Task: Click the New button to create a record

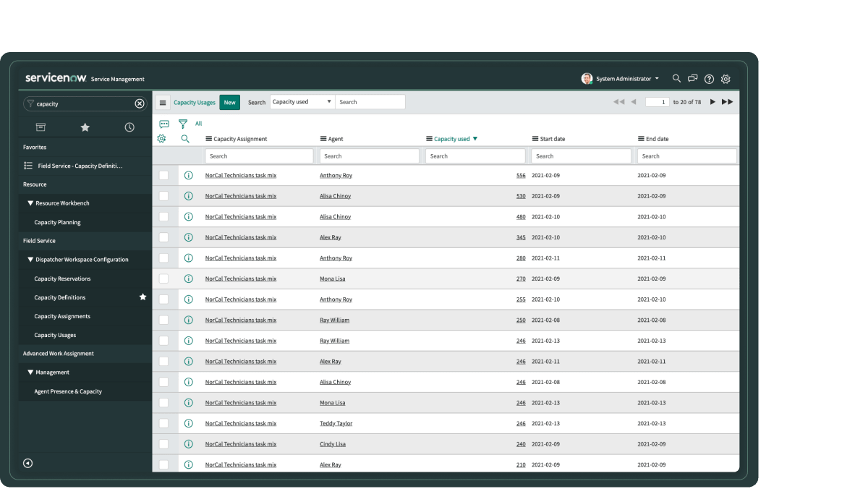Action: [x=229, y=102]
